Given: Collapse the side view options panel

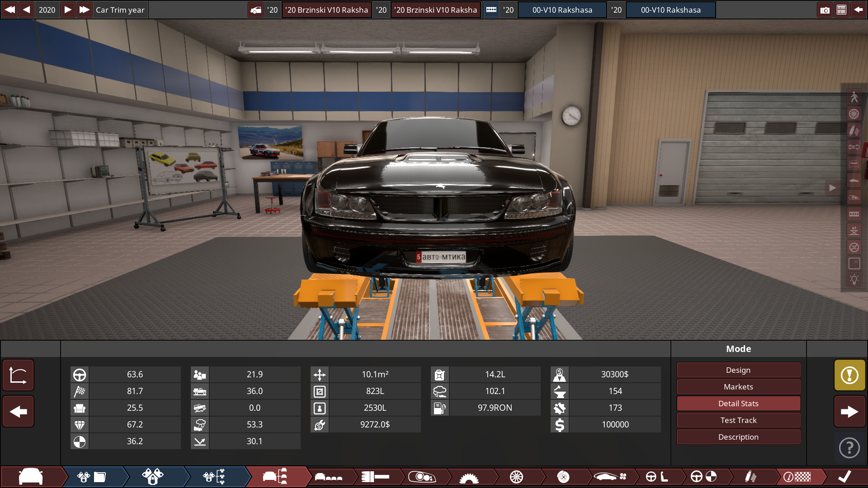Looking at the screenshot, I should point(832,188).
